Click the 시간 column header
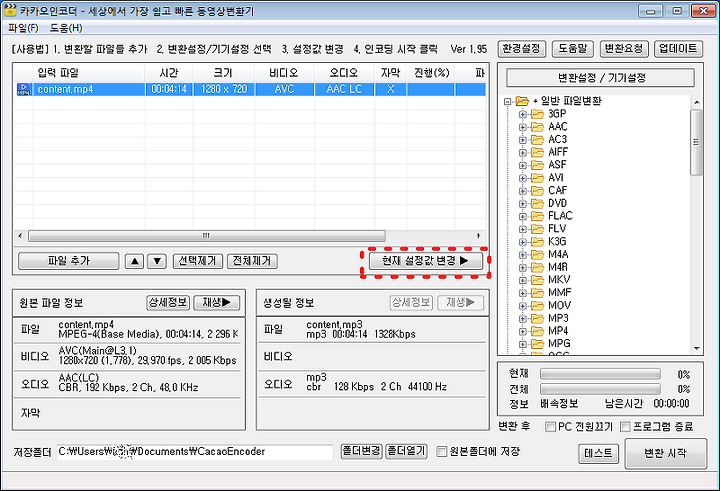This screenshot has height=491, width=720. 169,73
